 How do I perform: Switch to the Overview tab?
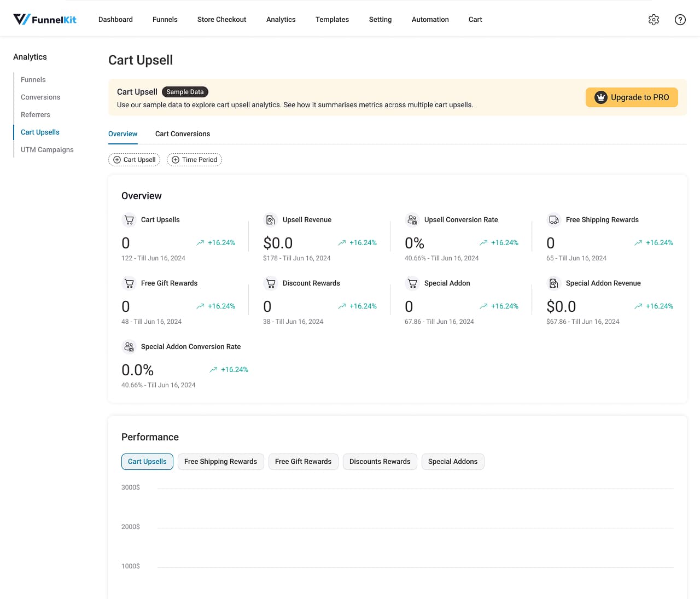tap(122, 134)
